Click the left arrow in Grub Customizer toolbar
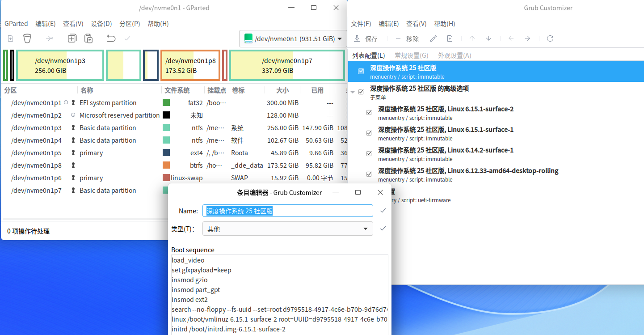Image resolution: width=644 pixels, height=335 pixels. point(511,38)
